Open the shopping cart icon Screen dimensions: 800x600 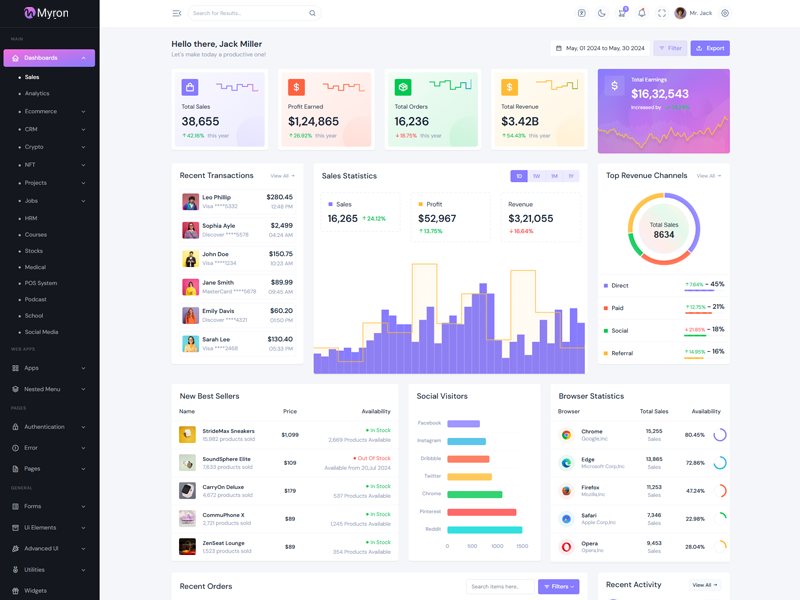tap(622, 13)
